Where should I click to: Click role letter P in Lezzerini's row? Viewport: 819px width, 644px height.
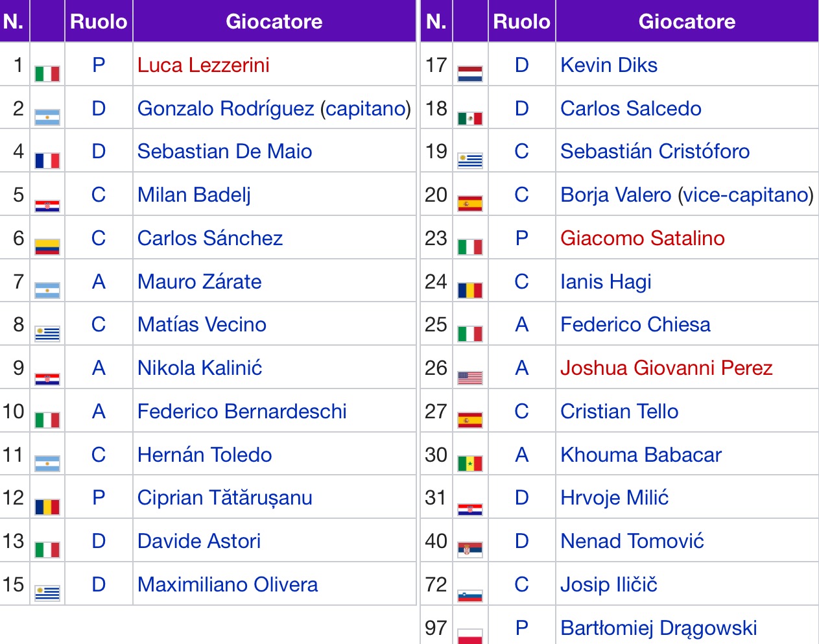click(x=99, y=65)
